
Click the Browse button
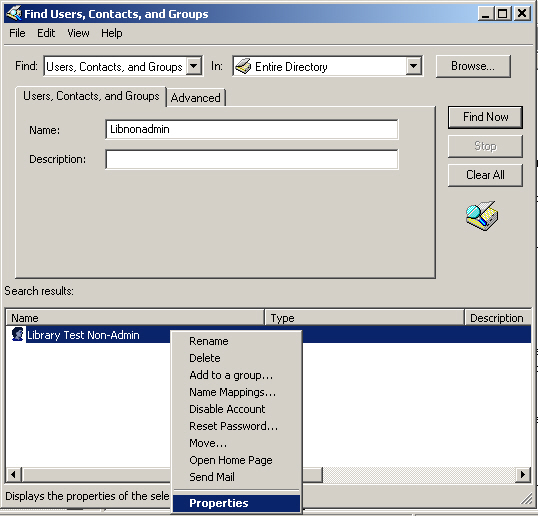[x=473, y=66]
